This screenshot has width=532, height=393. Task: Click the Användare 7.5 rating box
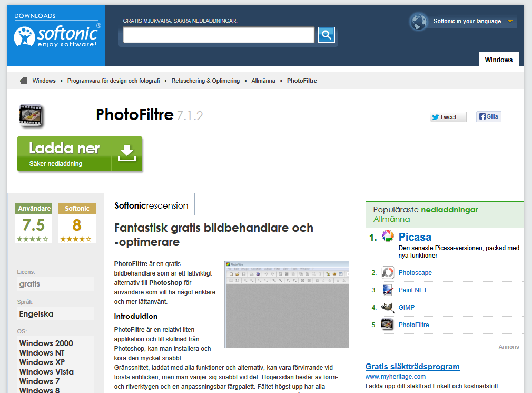coord(34,223)
